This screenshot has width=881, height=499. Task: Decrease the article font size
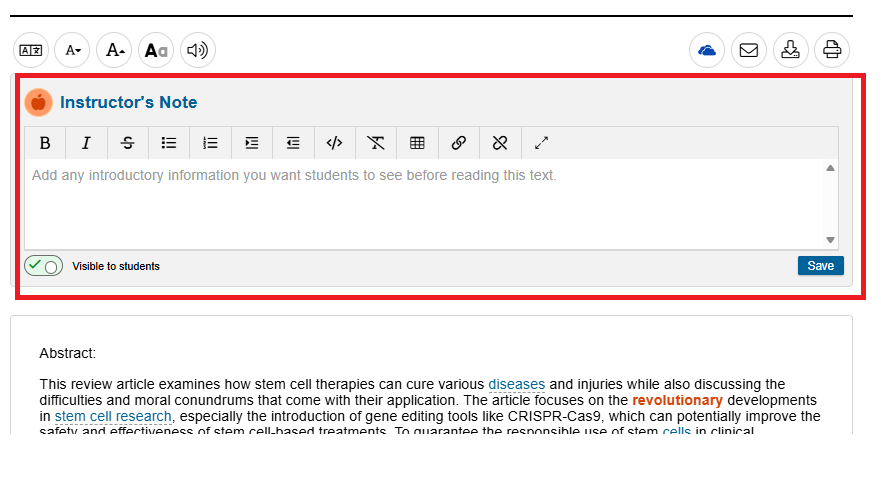(x=73, y=50)
